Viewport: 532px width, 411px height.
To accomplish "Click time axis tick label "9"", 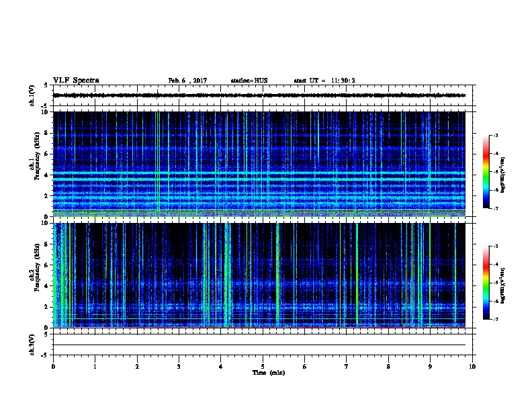I will click(x=430, y=366).
